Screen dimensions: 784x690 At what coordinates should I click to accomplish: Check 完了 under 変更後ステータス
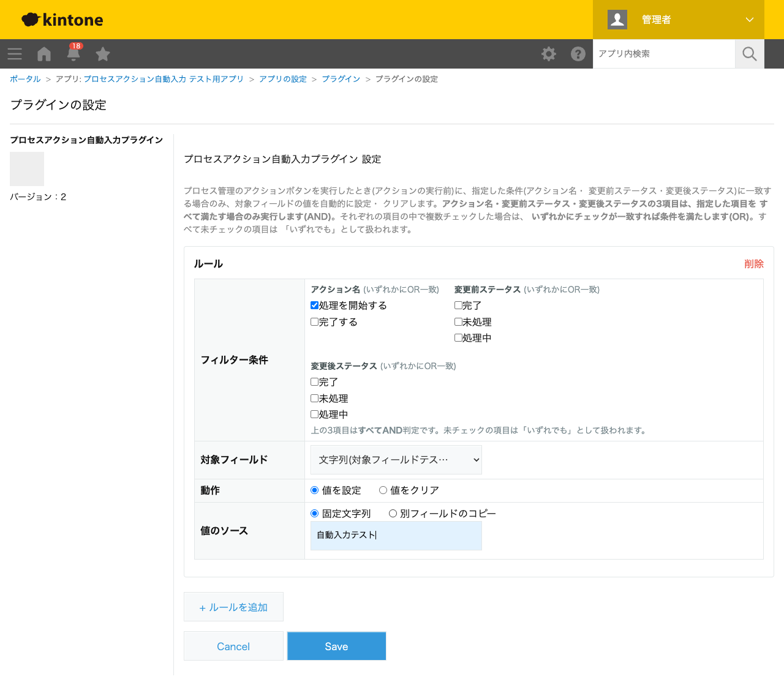coord(314,382)
